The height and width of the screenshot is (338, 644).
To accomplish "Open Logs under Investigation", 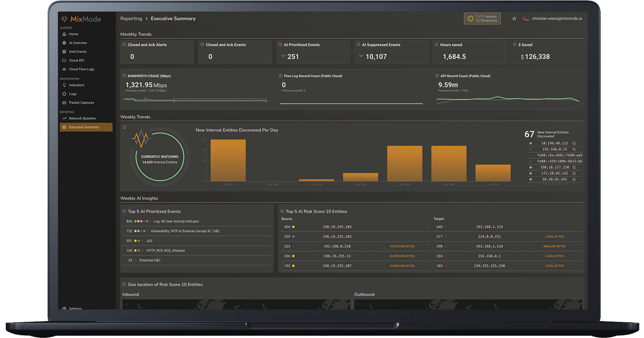I will [x=73, y=94].
